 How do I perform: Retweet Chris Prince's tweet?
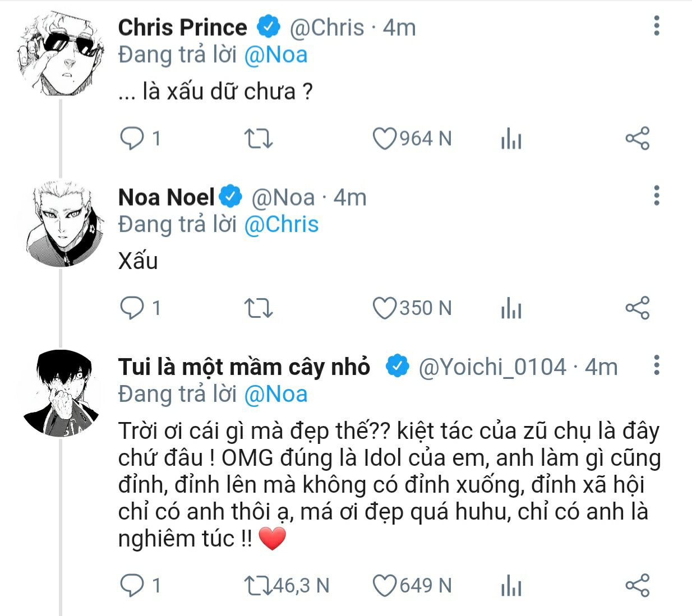259,138
